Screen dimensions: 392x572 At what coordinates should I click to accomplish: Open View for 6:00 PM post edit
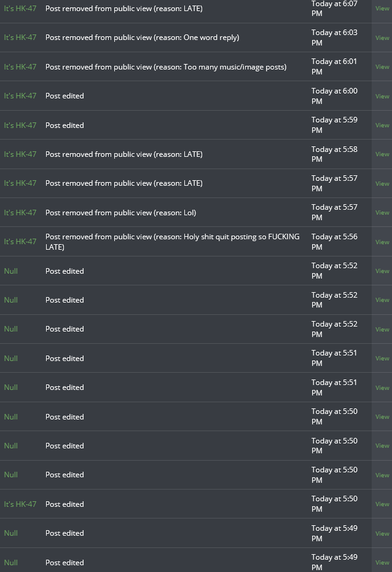[382, 96]
